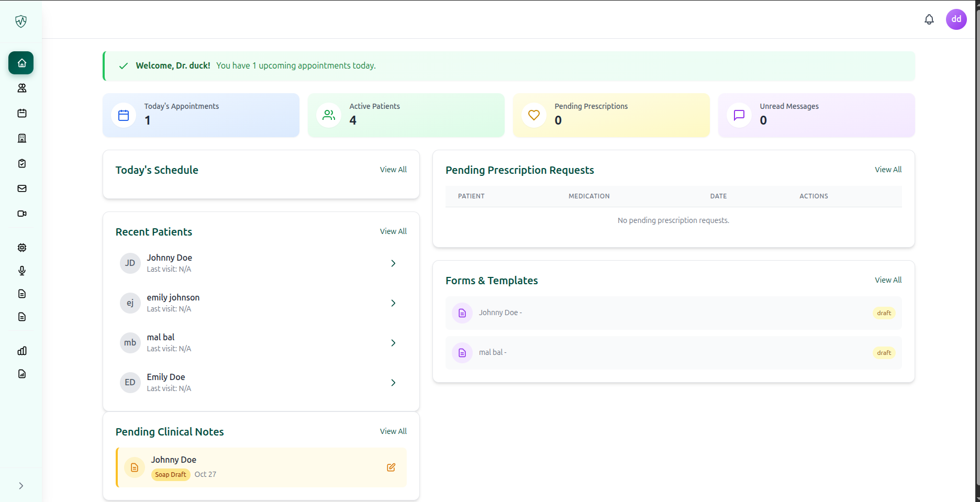Open View All for Pending Prescription Requests
The width and height of the screenshot is (980, 502).
tap(888, 169)
